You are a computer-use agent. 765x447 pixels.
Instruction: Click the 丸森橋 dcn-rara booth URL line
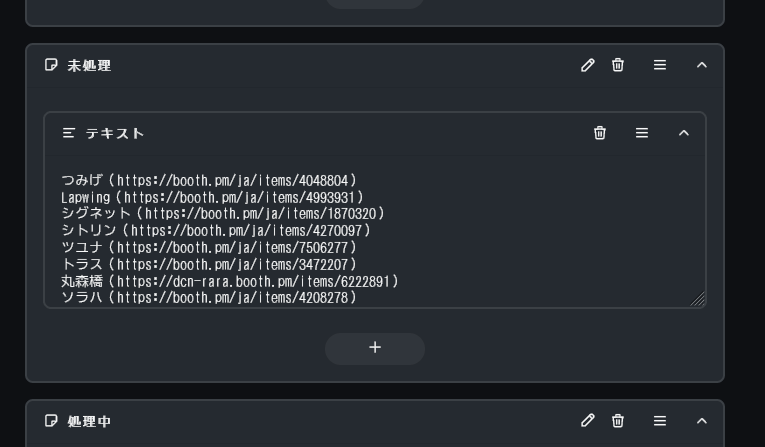coord(230,281)
